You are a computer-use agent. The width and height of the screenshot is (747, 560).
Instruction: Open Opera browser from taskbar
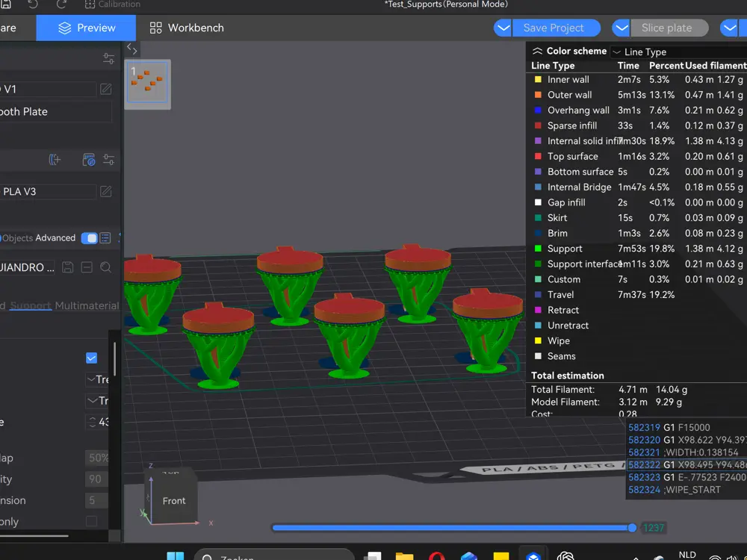[x=436, y=556]
